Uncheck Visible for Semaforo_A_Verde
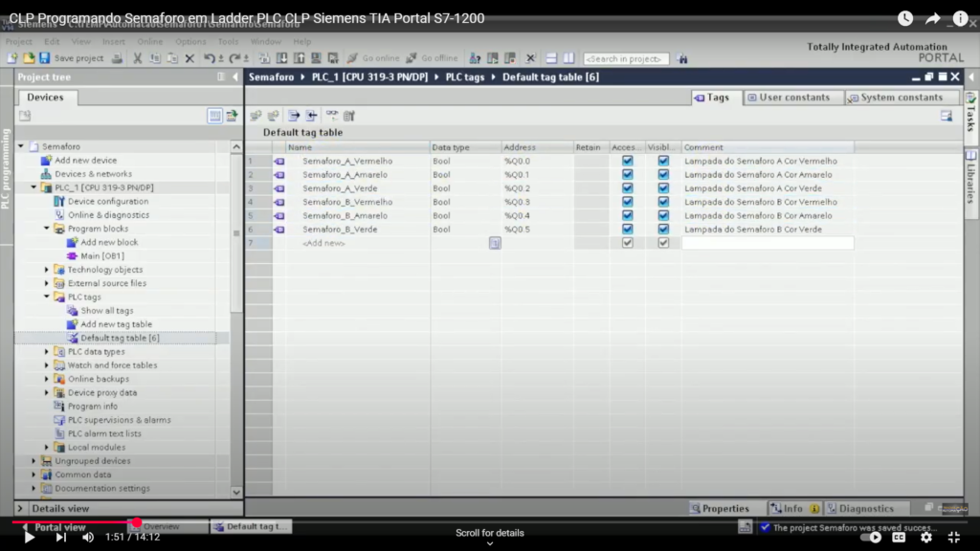This screenshot has height=551, width=980. pyautogui.click(x=663, y=188)
